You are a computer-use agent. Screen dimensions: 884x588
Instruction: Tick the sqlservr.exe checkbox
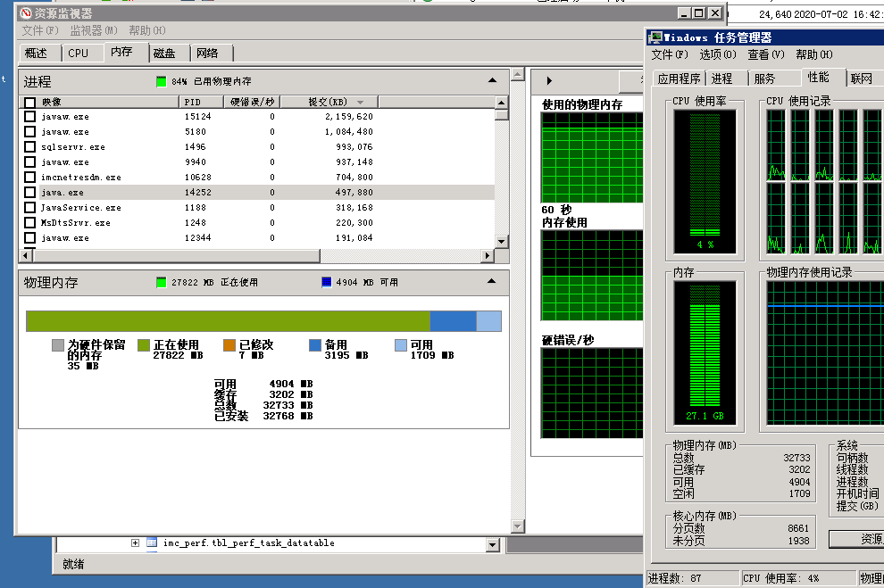29,147
